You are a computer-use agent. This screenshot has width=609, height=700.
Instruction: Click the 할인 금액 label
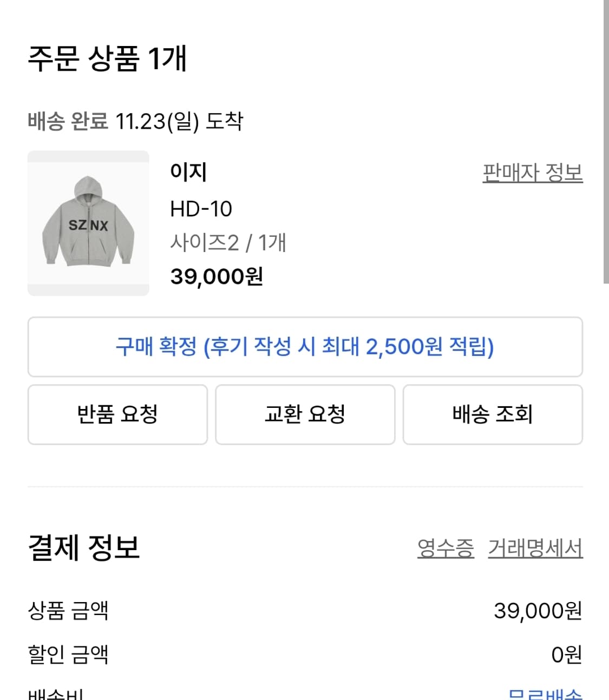(68, 654)
